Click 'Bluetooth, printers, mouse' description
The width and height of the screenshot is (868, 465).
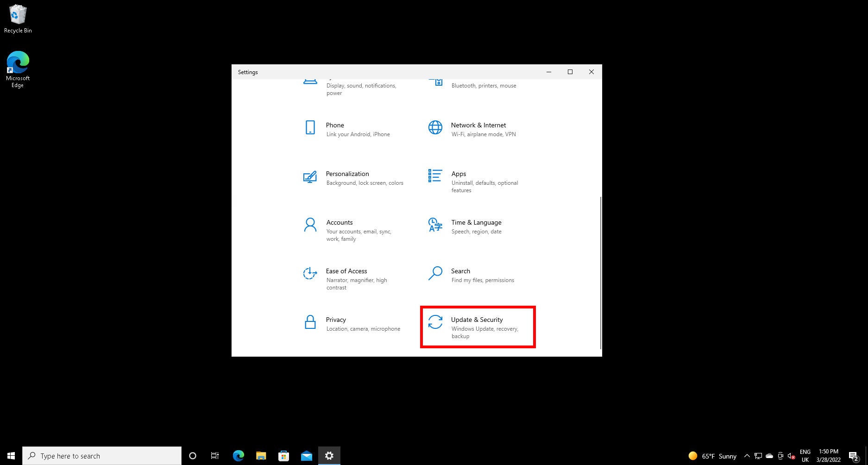click(484, 86)
